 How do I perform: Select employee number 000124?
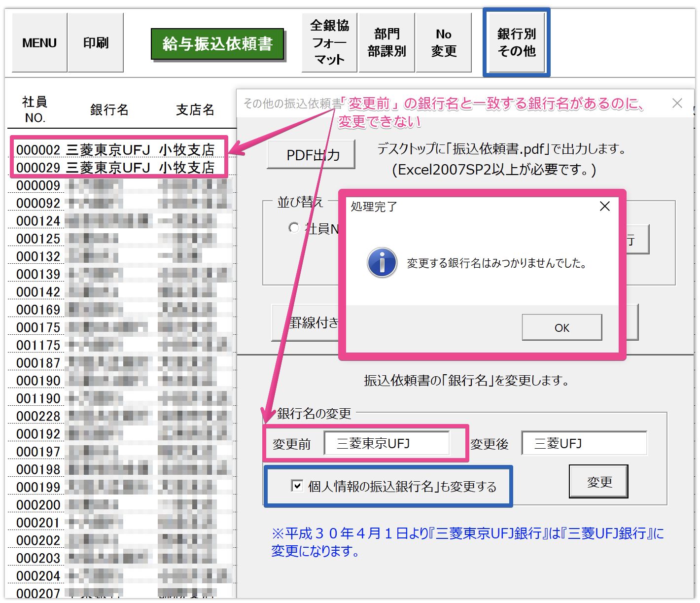38,221
